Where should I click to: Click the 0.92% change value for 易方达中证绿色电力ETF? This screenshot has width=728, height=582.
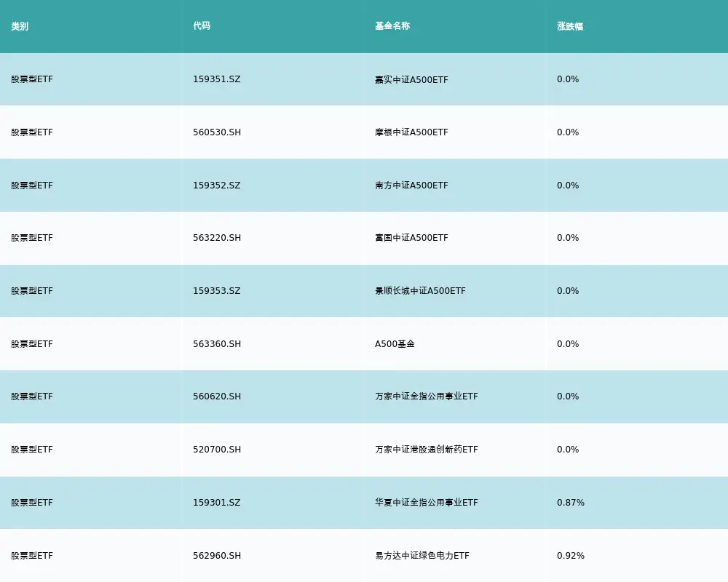(x=570, y=555)
